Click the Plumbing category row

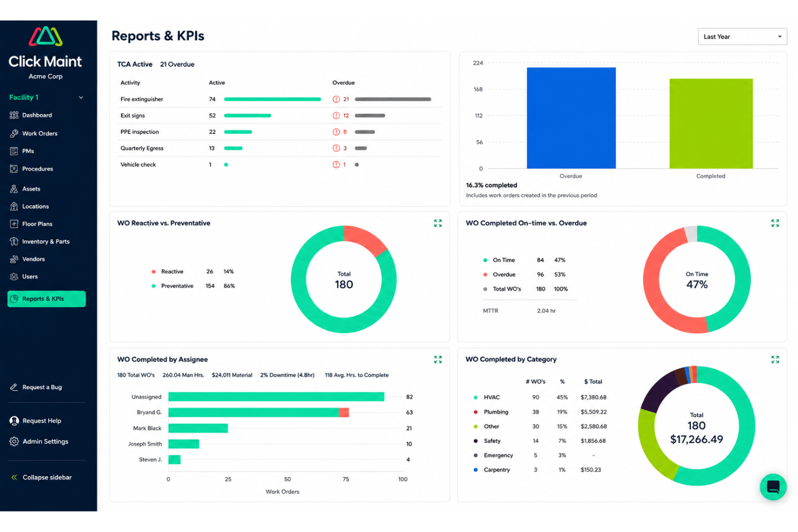[540, 412]
